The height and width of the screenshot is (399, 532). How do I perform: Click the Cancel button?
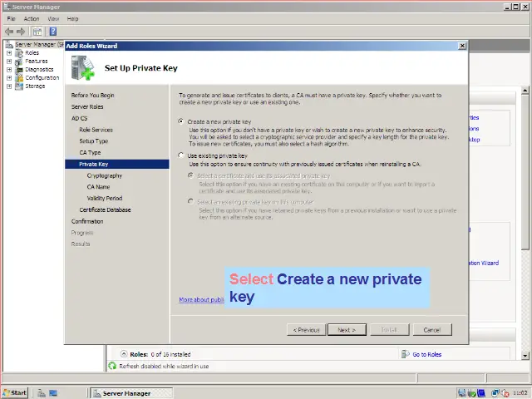pos(432,330)
